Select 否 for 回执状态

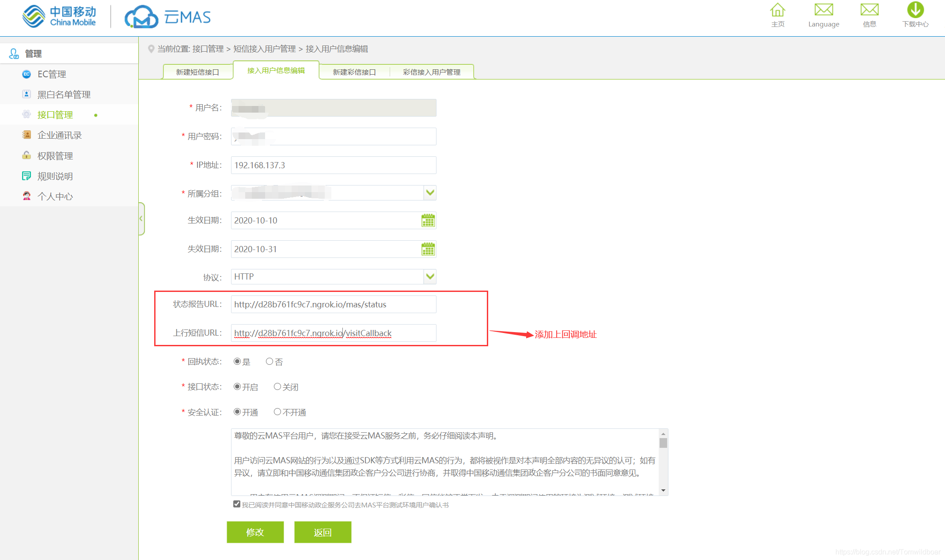pyautogui.click(x=269, y=361)
